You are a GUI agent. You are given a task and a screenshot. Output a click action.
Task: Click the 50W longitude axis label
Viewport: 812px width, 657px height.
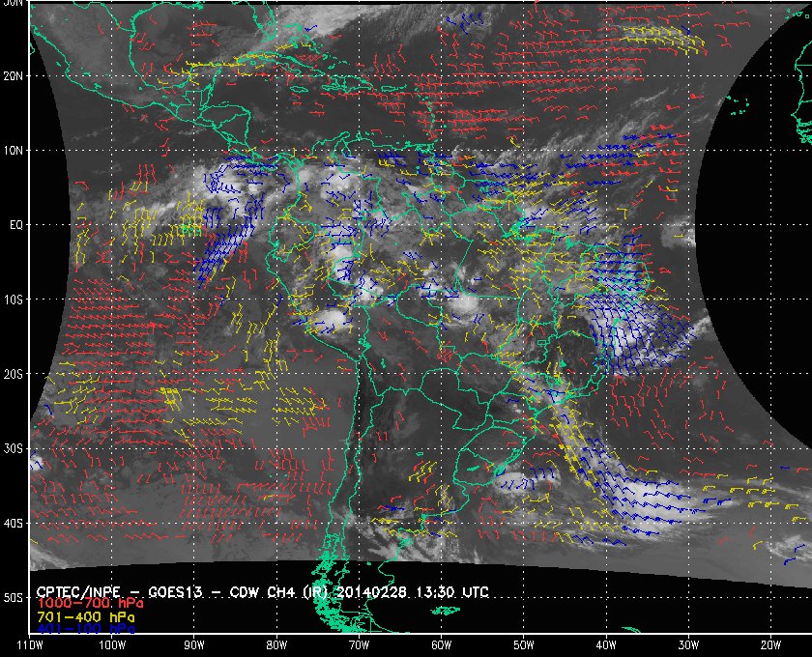click(x=524, y=645)
